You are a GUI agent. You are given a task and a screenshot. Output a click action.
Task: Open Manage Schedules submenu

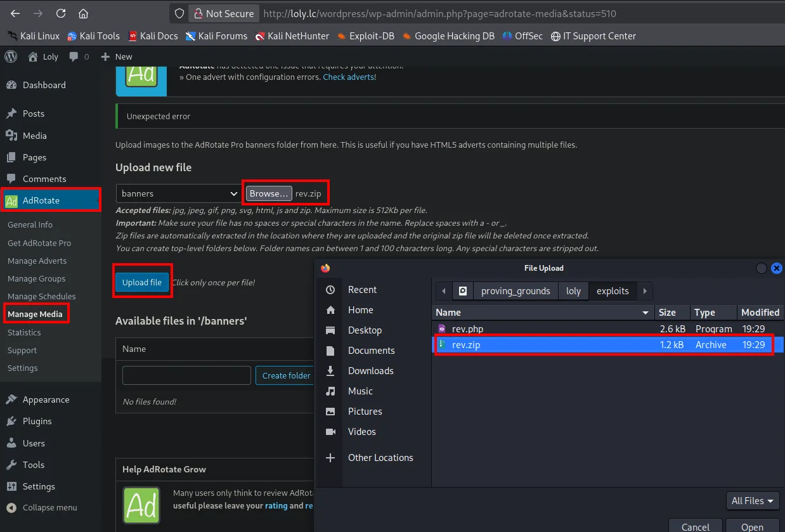pyautogui.click(x=41, y=296)
